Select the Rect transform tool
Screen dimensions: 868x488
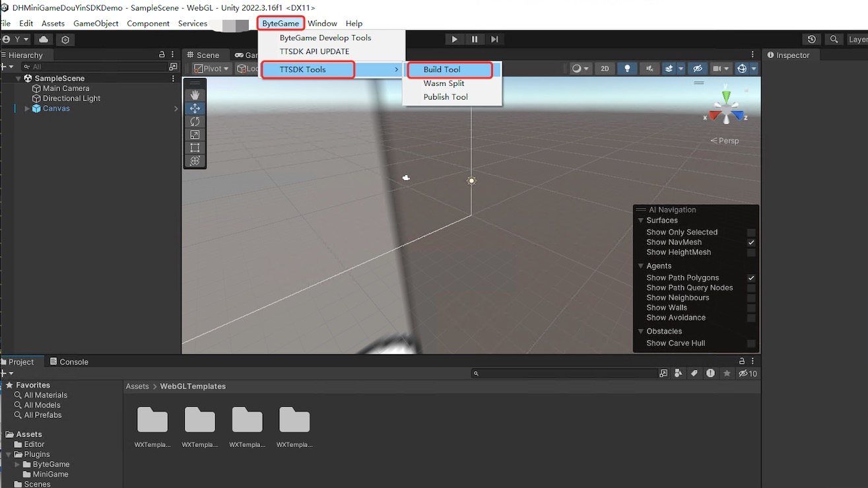(195, 148)
